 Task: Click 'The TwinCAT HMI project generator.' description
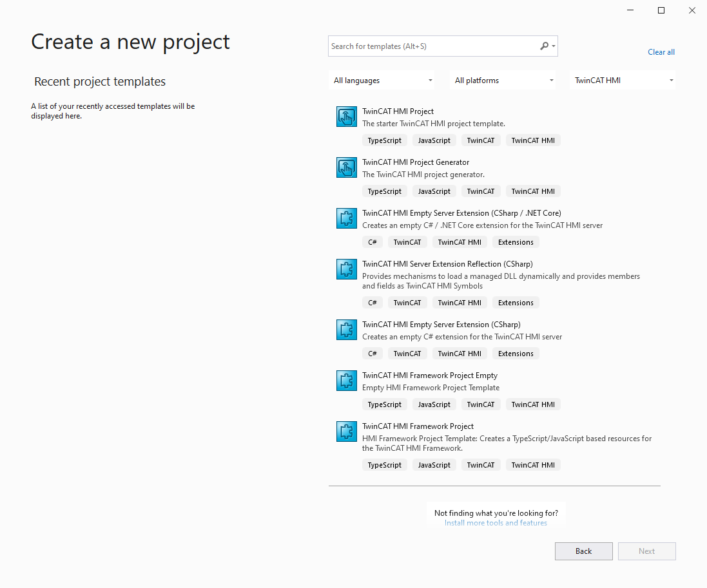[x=423, y=175]
